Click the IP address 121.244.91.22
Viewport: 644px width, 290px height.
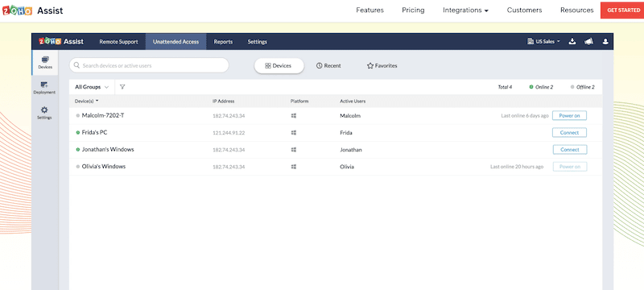click(229, 133)
